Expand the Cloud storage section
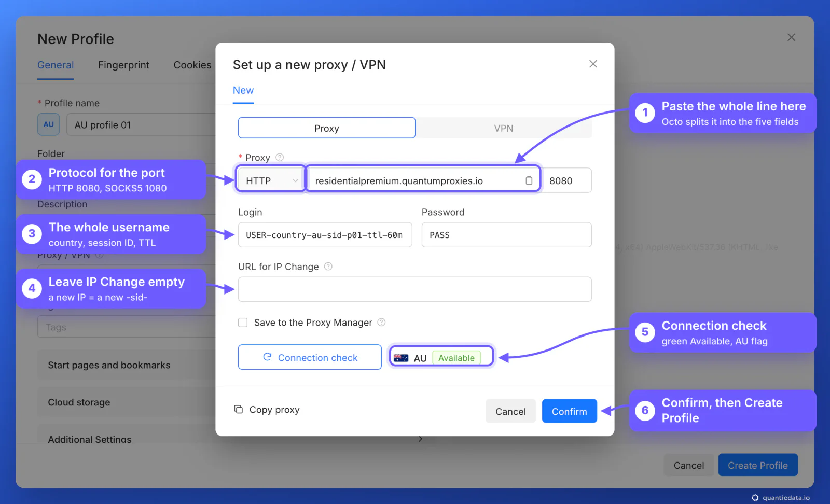830x504 pixels. coord(127,402)
